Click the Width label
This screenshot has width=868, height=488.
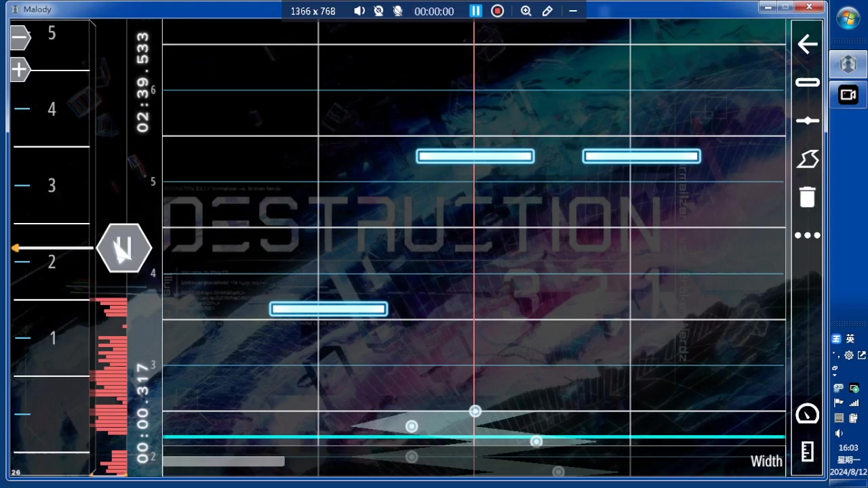[x=766, y=462]
